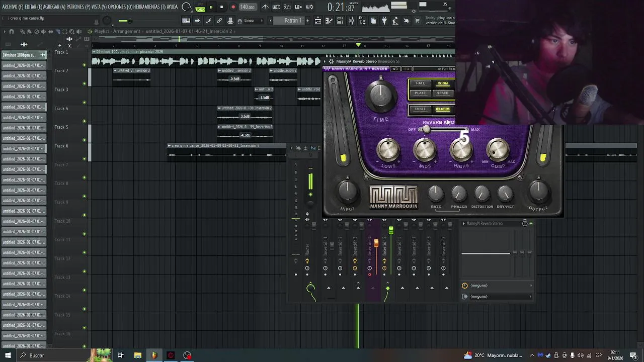Choose SMALL reverb size
Viewport: 644px width, 362px height.
420,109
